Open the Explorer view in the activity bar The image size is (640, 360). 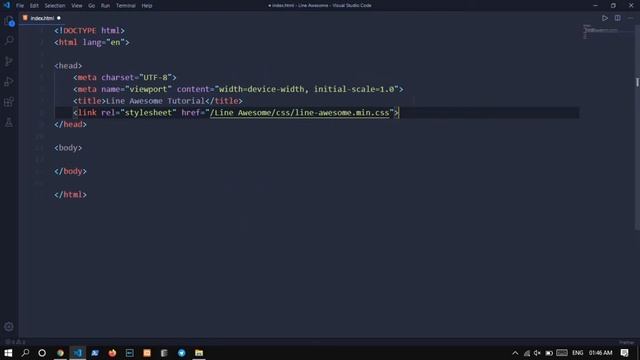(9, 21)
